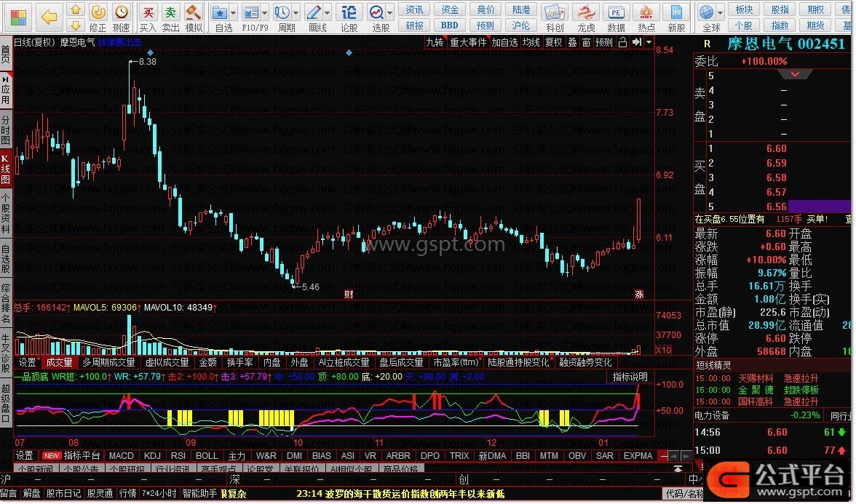Open the 数据 PE data icon

pyautogui.click(x=616, y=17)
